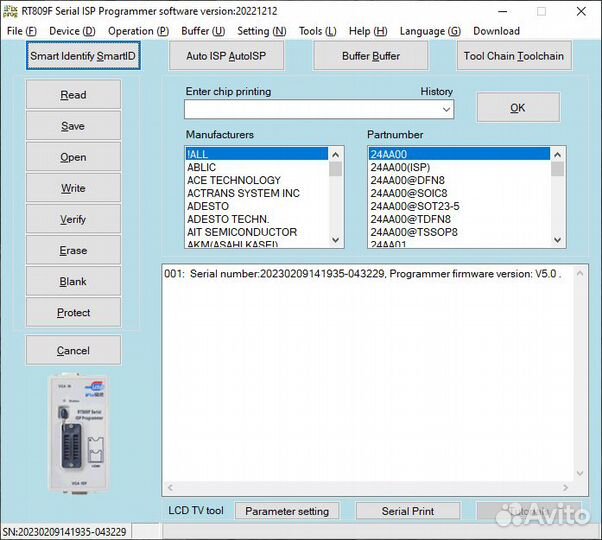Select ADESTO TECHN. manufacturer
Viewport: 602px width, 540px height.
pyautogui.click(x=257, y=219)
